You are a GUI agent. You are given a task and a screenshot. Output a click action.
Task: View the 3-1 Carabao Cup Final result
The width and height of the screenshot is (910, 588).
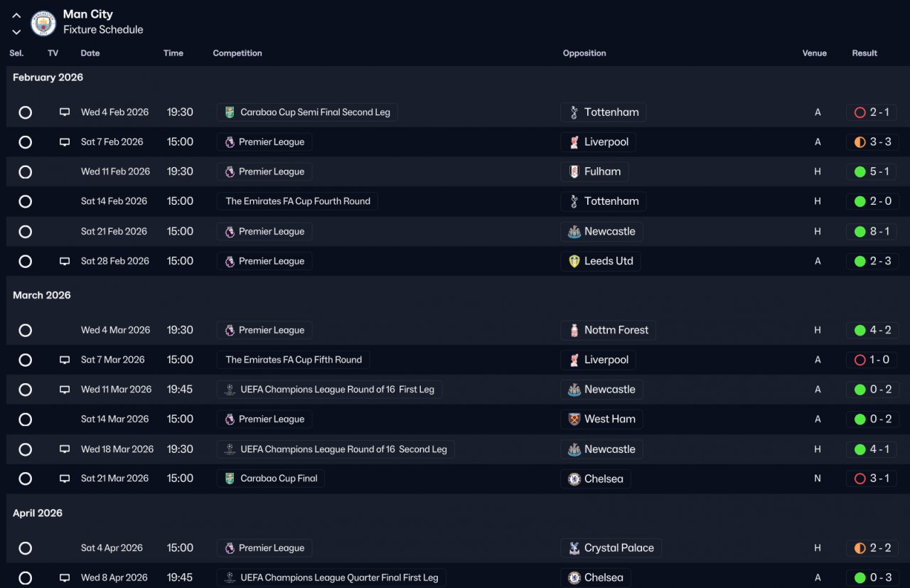click(872, 479)
